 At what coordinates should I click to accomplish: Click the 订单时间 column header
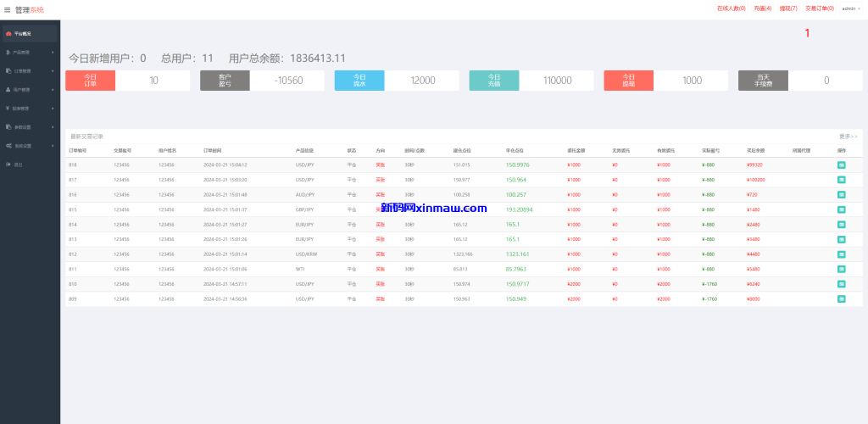[212, 151]
